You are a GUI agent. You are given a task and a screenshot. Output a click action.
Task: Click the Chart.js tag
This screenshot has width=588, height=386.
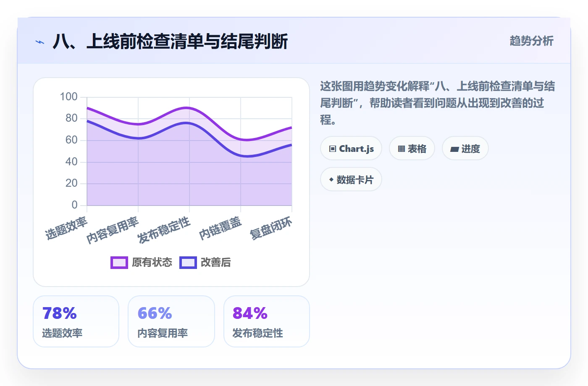tap(351, 148)
